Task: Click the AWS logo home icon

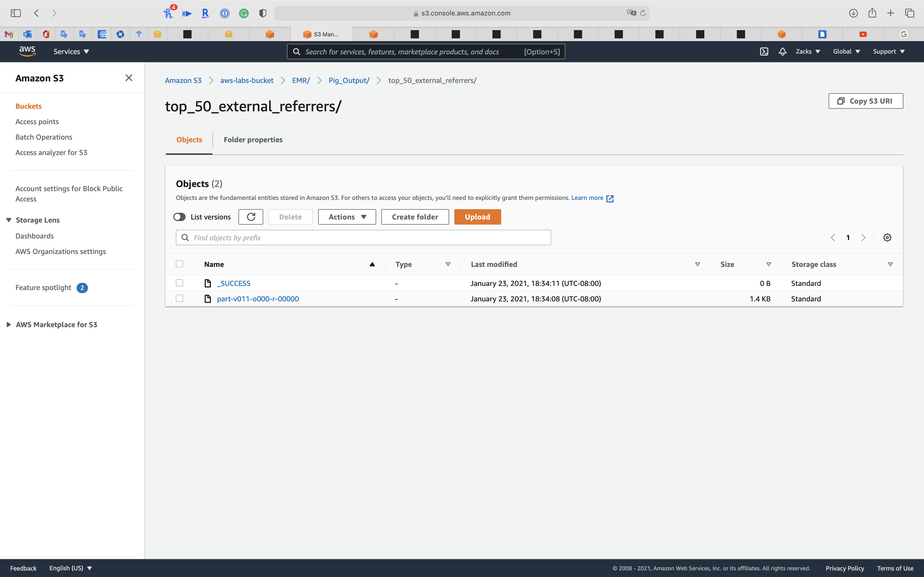Action: click(27, 51)
